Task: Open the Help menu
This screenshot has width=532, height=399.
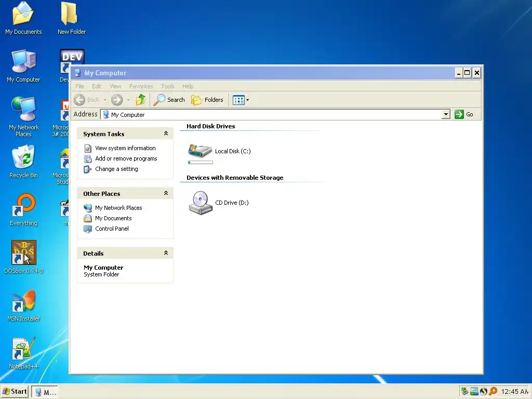Action: (x=188, y=86)
